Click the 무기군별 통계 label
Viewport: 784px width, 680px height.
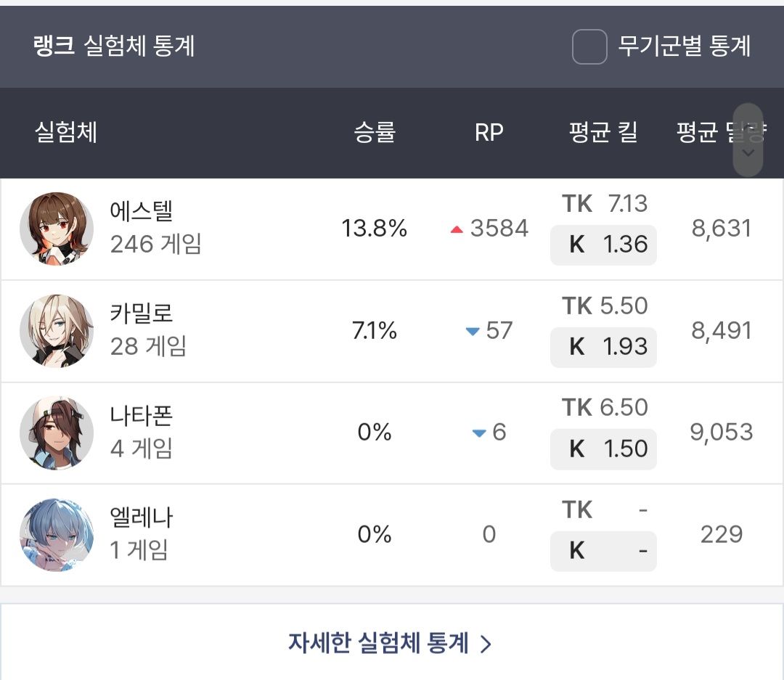684,47
